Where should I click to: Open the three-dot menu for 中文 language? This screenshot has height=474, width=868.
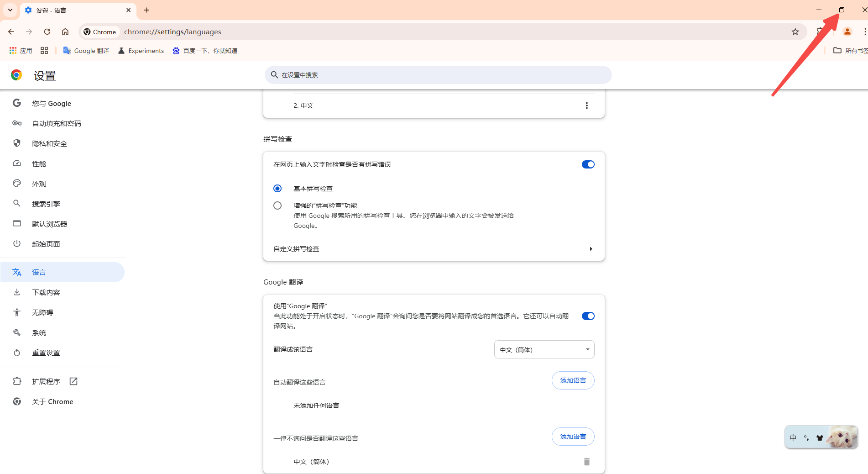tap(586, 105)
